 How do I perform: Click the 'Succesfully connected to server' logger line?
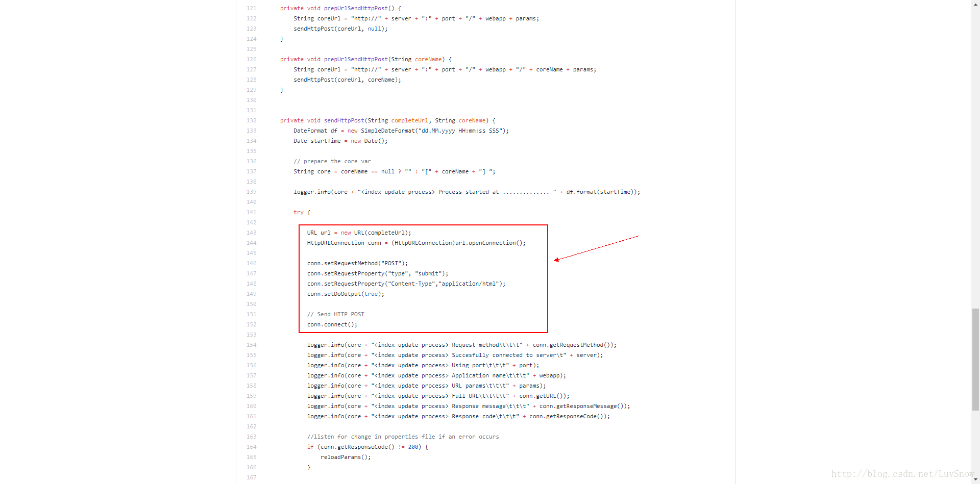pyautogui.click(x=455, y=355)
